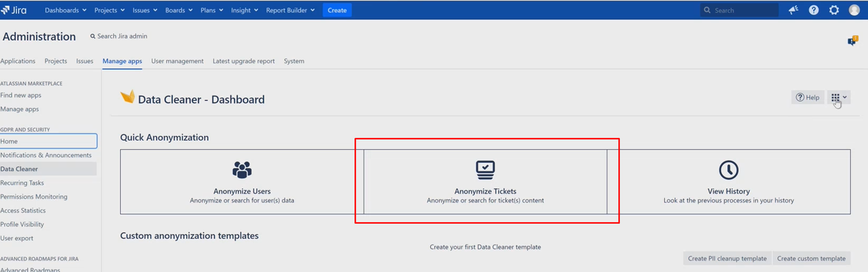Switch to the System tab
Image resolution: width=868 pixels, height=272 pixels.
pos(294,61)
